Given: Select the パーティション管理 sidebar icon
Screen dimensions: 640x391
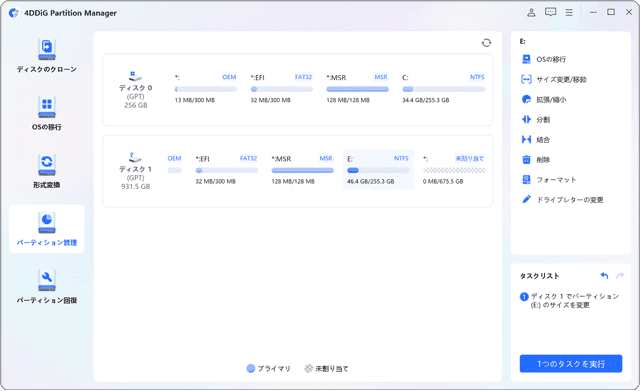Looking at the screenshot, I should pos(47,223).
